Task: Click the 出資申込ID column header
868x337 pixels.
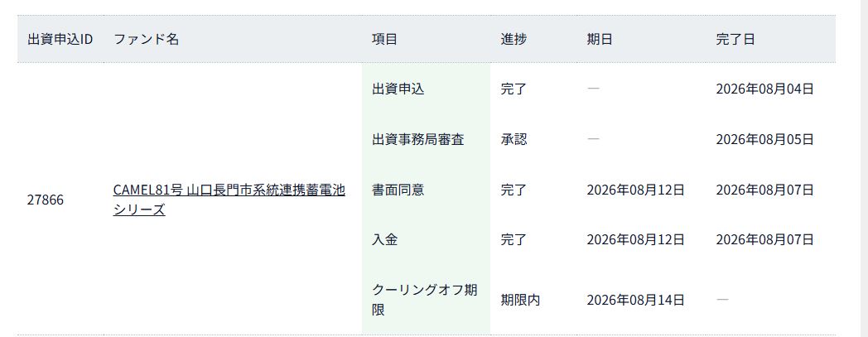Action: 60,39
